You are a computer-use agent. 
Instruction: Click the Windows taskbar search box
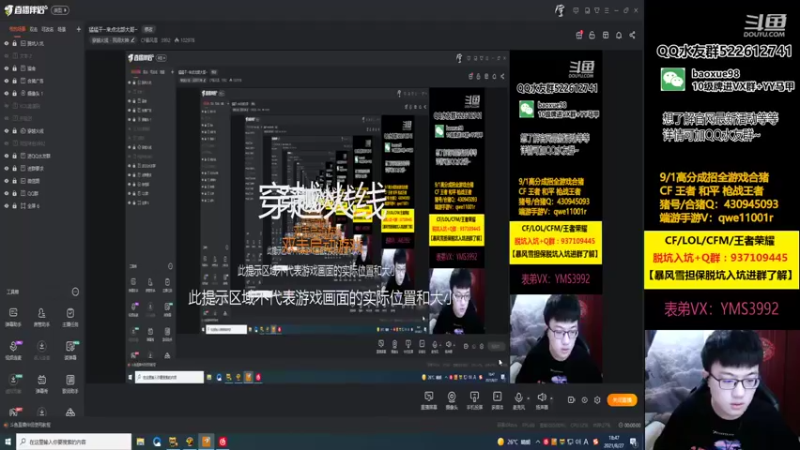click(73, 442)
